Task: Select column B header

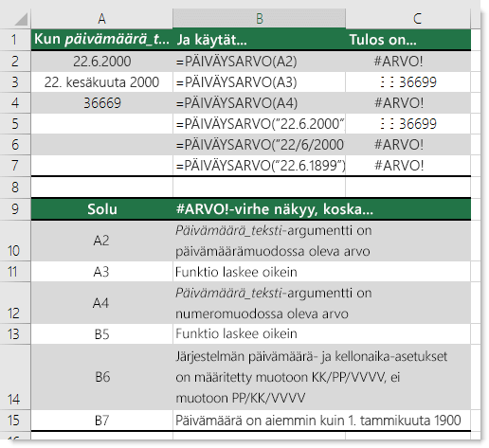Action: (x=259, y=19)
